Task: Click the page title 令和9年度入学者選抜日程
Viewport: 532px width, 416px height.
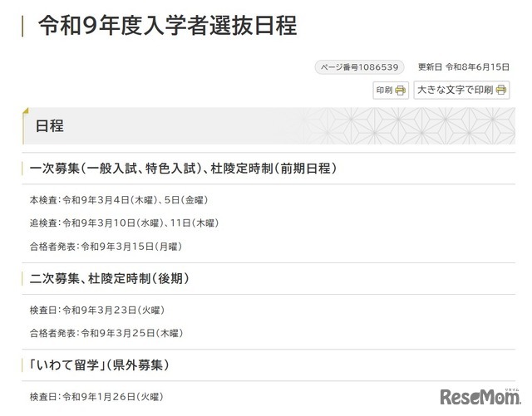Action: coord(168,26)
